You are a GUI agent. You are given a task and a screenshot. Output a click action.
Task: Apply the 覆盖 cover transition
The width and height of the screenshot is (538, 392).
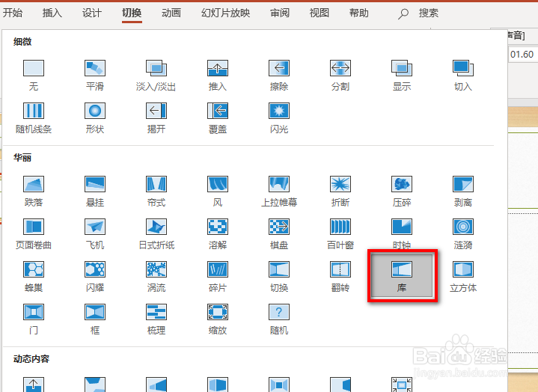point(218,118)
